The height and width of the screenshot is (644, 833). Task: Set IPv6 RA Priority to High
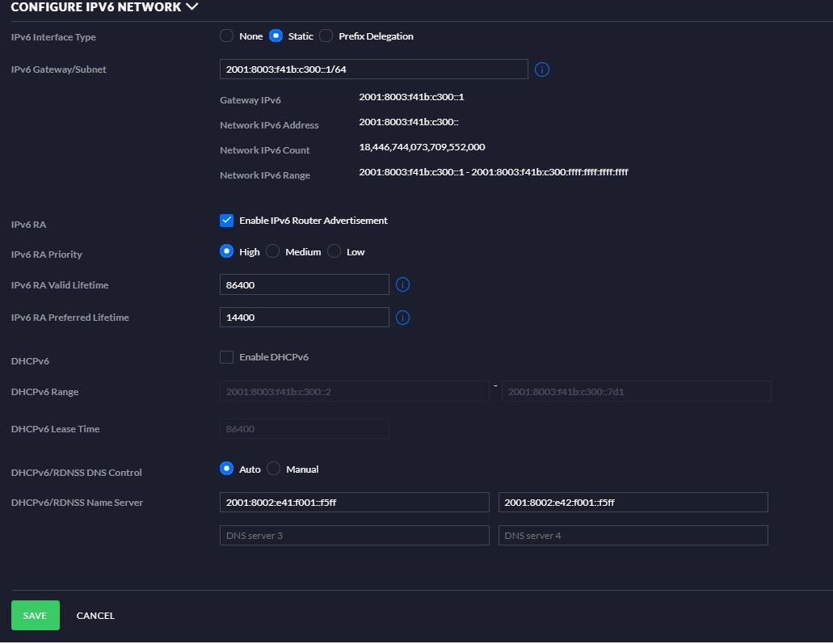coord(227,252)
